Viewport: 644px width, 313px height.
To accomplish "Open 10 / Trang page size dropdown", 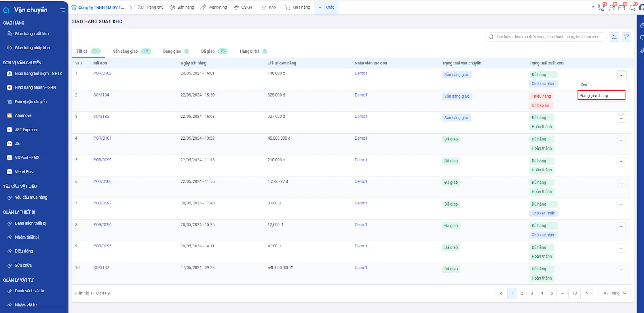I will point(614,293).
